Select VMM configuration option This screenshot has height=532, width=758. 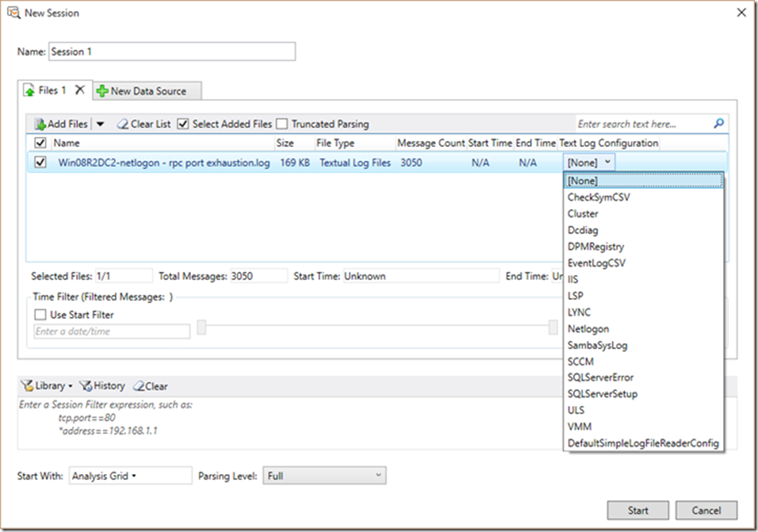(644, 427)
